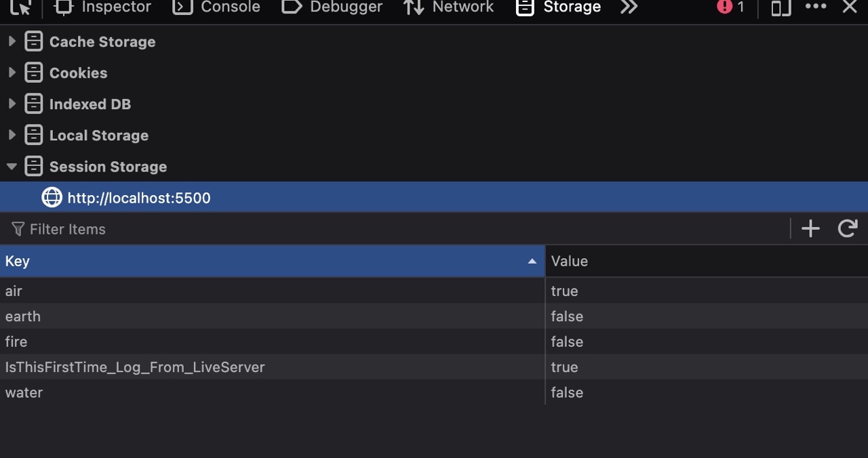
Task: Click the Session Storage database icon
Action: click(33, 166)
